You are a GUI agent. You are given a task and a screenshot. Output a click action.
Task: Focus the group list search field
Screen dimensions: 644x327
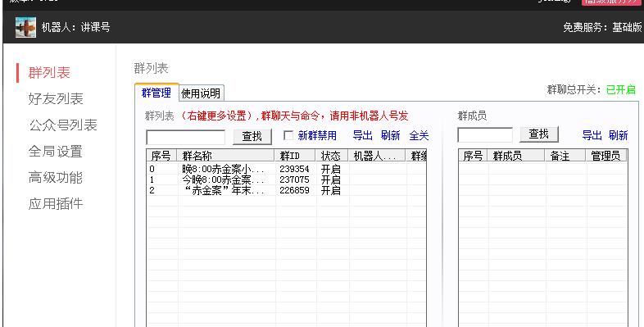point(186,137)
